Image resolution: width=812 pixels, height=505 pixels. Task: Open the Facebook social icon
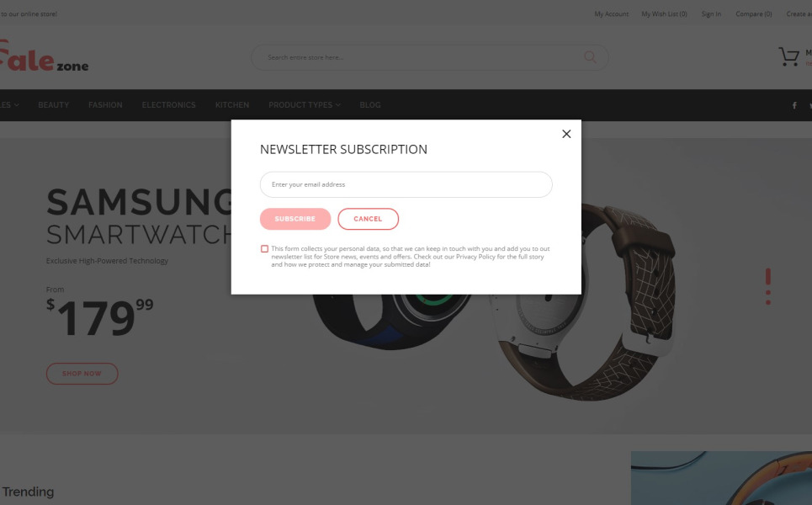pyautogui.click(x=793, y=105)
